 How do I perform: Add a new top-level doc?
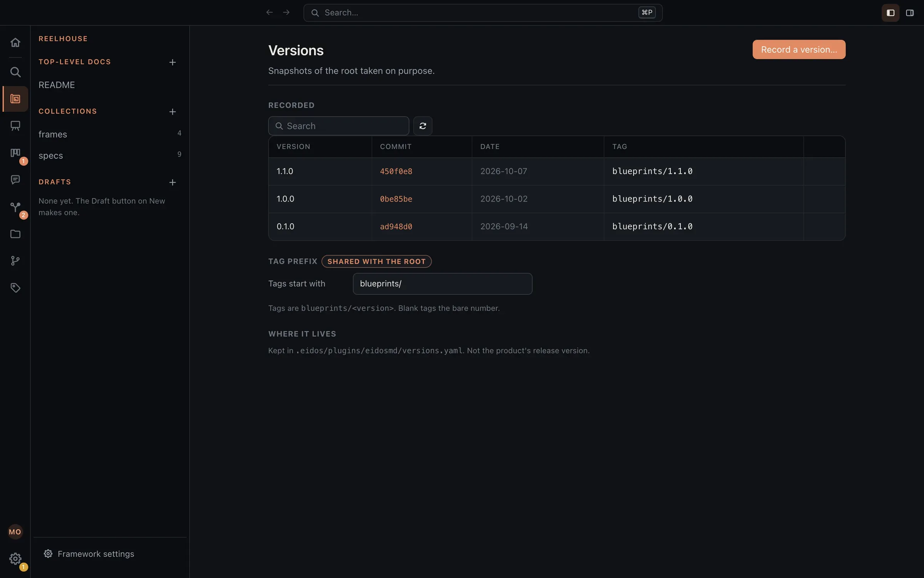pyautogui.click(x=172, y=62)
